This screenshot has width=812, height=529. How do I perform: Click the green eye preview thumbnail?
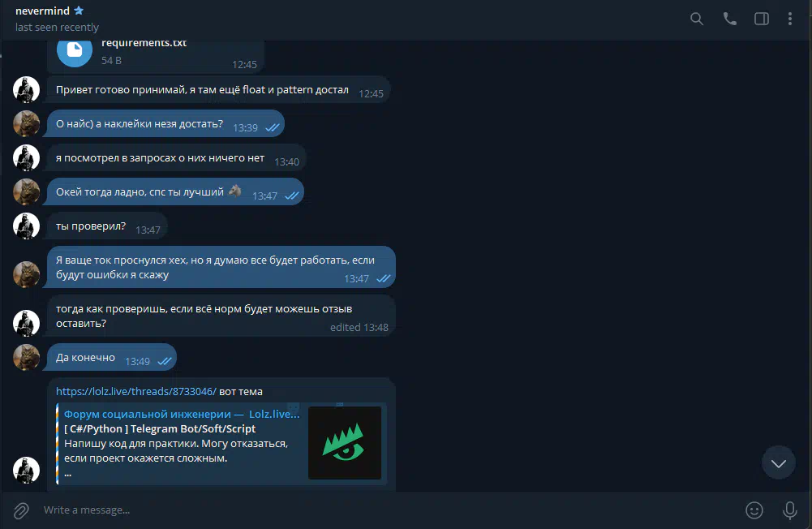tap(345, 442)
